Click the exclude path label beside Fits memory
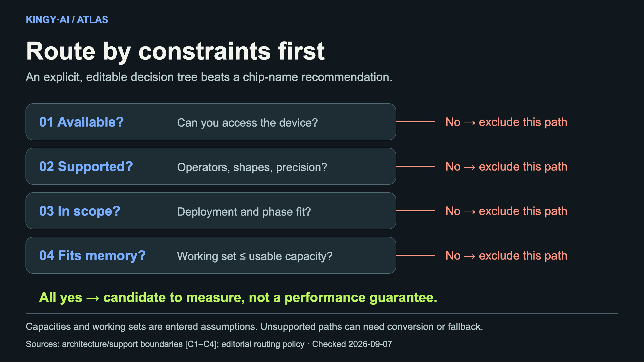The height and width of the screenshot is (362, 644). point(506,256)
